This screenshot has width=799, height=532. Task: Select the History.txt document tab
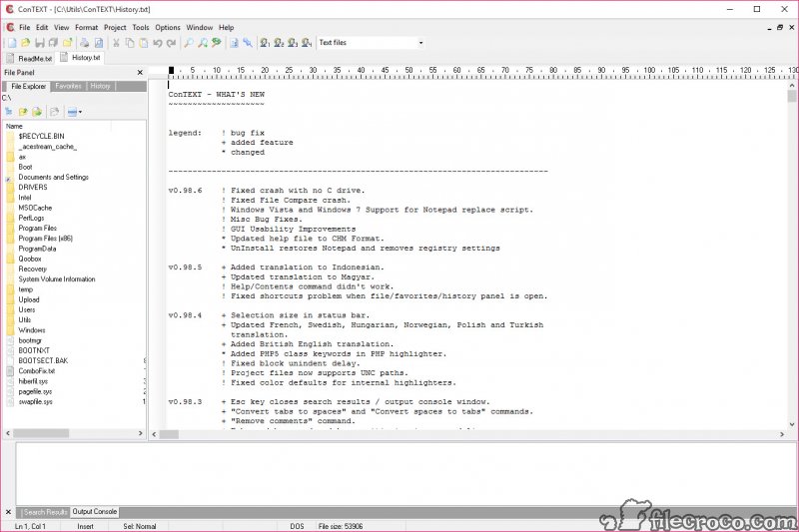pyautogui.click(x=80, y=58)
